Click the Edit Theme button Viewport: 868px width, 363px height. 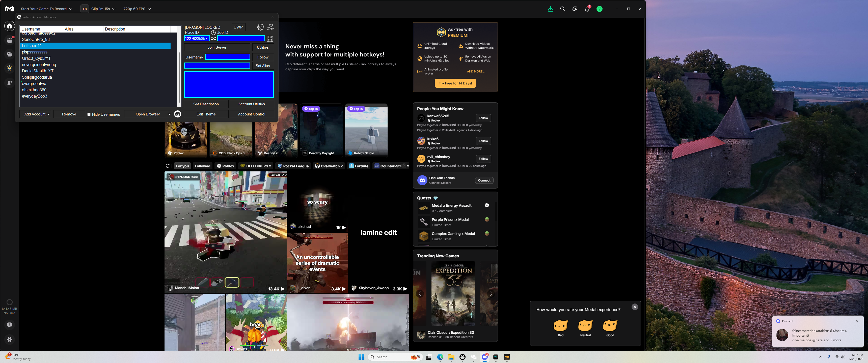click(206, 114)
